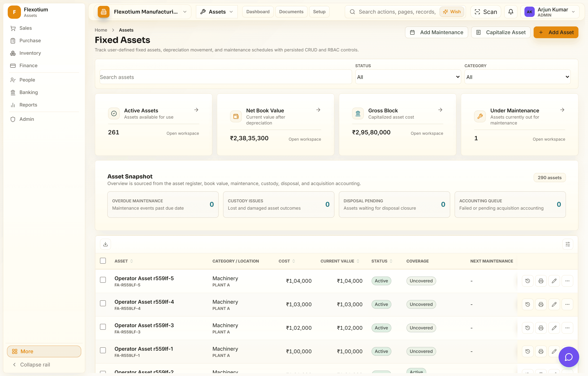Screen dimensions: 588x376
Task: Expand the Category filter dropdown
Action: click(x=517, y=77)
